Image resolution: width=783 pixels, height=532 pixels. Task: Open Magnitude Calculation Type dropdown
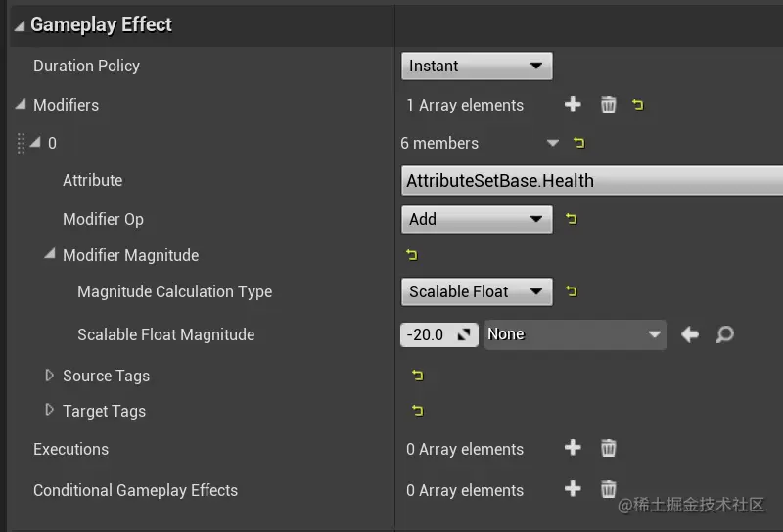(x=477, y=291)
